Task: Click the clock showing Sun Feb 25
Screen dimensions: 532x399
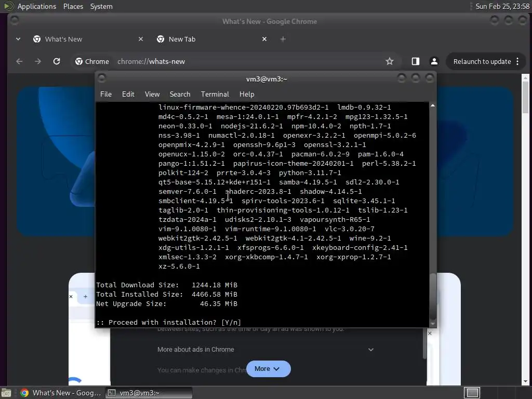Action: tap(502, 6)
